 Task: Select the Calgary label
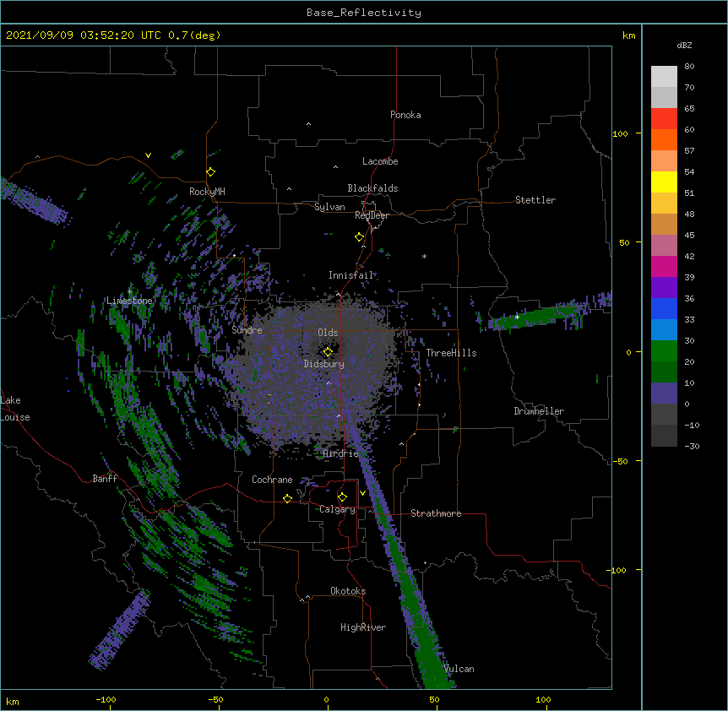point(338,509)
